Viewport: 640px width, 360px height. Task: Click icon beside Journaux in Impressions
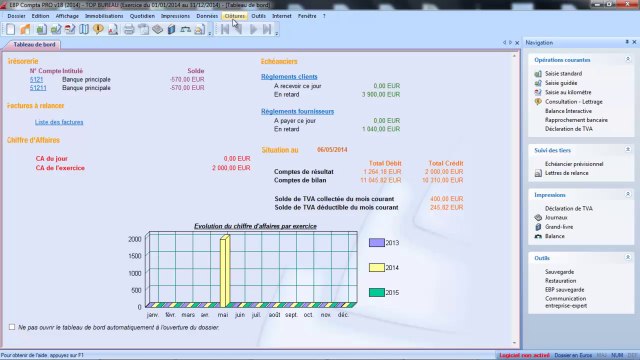[x=538, y=218]
